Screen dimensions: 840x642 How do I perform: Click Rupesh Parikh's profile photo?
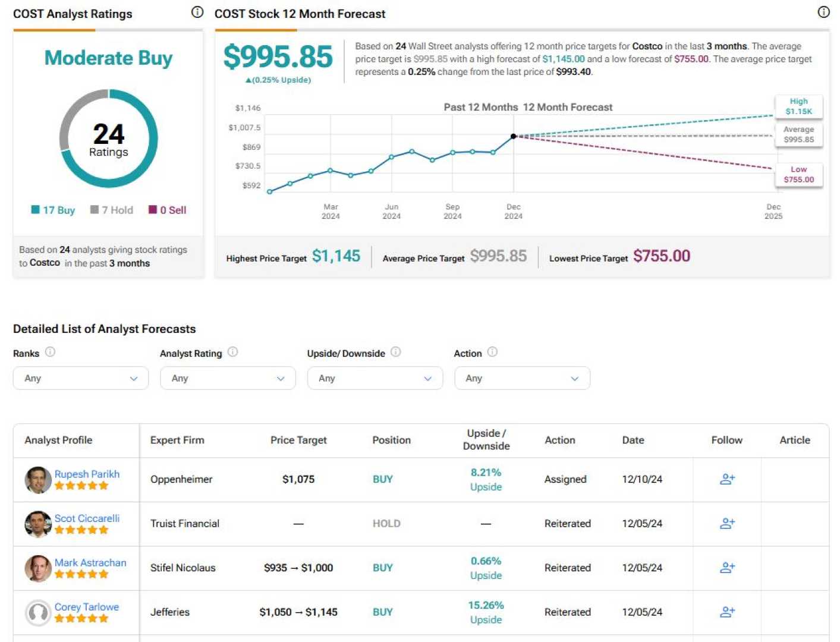pos(38,480)
